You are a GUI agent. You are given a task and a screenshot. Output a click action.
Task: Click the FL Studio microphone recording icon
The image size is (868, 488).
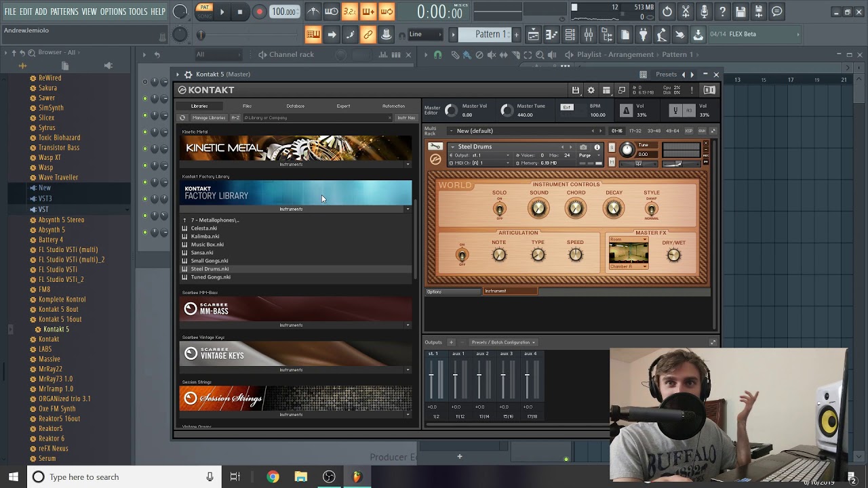pos(704,12)
